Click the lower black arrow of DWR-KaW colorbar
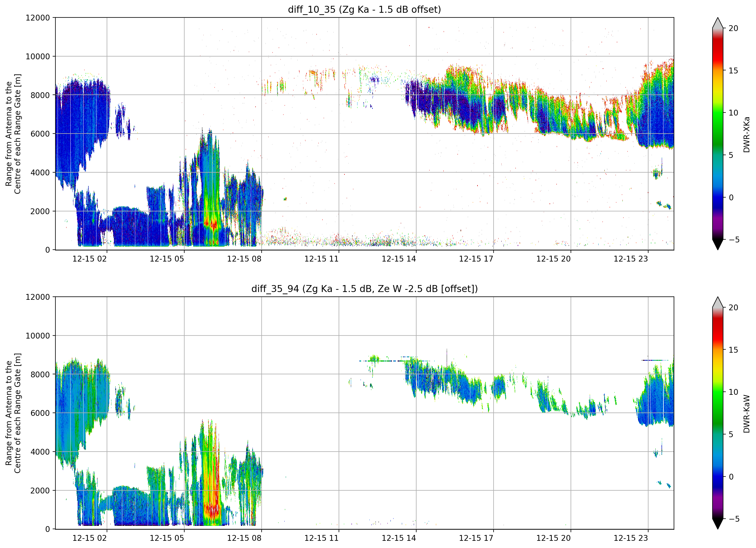Image resolution: width=756 pixels, height=548 pixels. point(718,524)
